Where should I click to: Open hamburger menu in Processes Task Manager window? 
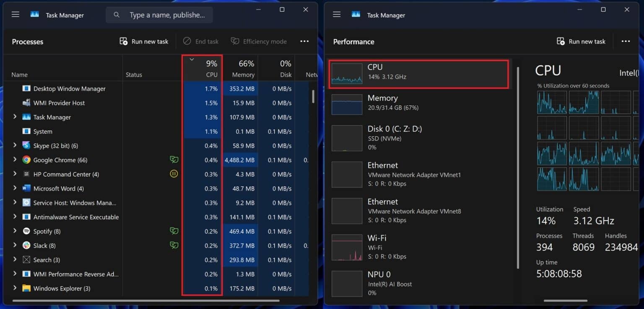pos(16,15)
